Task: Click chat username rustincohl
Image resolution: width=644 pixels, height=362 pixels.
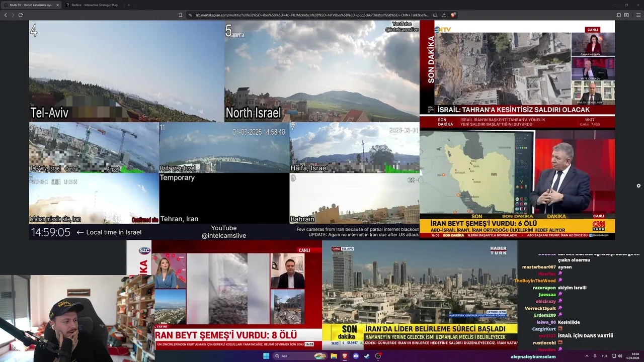Action: [544, 343]
